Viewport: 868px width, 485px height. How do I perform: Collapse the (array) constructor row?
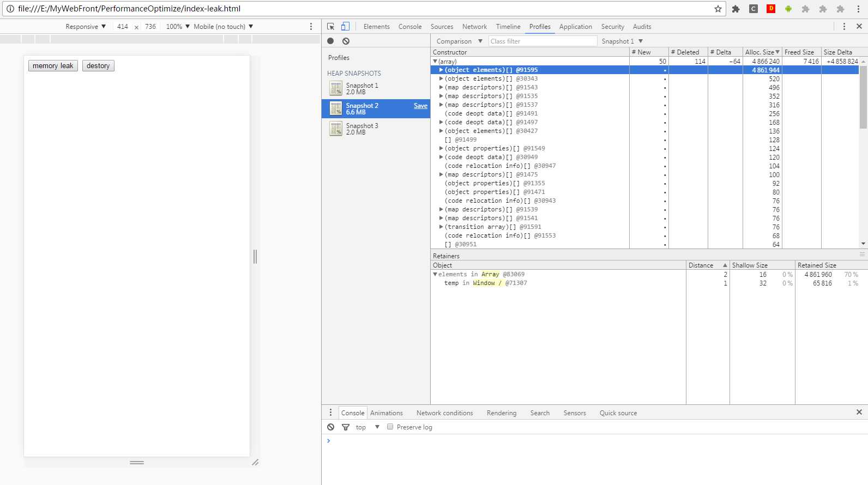(x=435, y=62)
